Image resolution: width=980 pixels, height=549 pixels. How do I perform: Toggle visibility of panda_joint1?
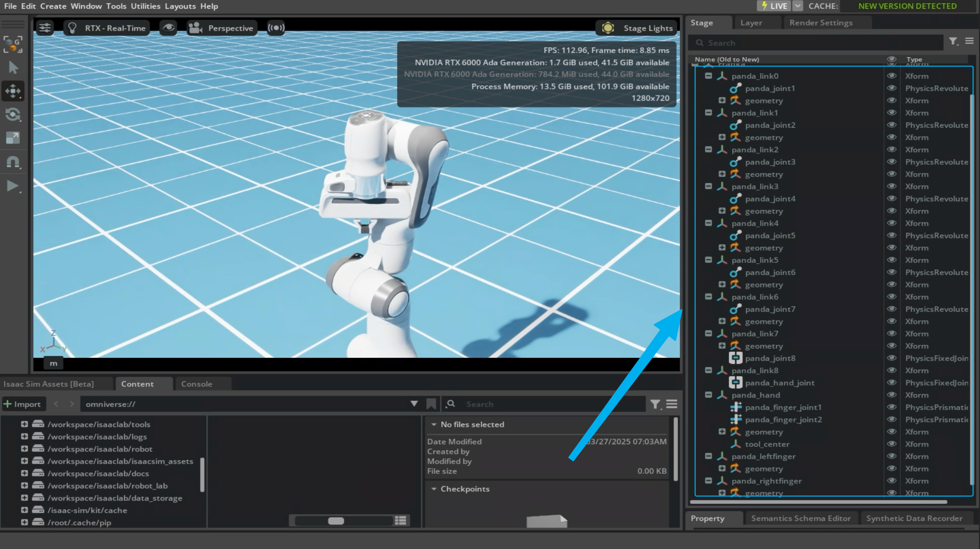[x=892, y=88]
